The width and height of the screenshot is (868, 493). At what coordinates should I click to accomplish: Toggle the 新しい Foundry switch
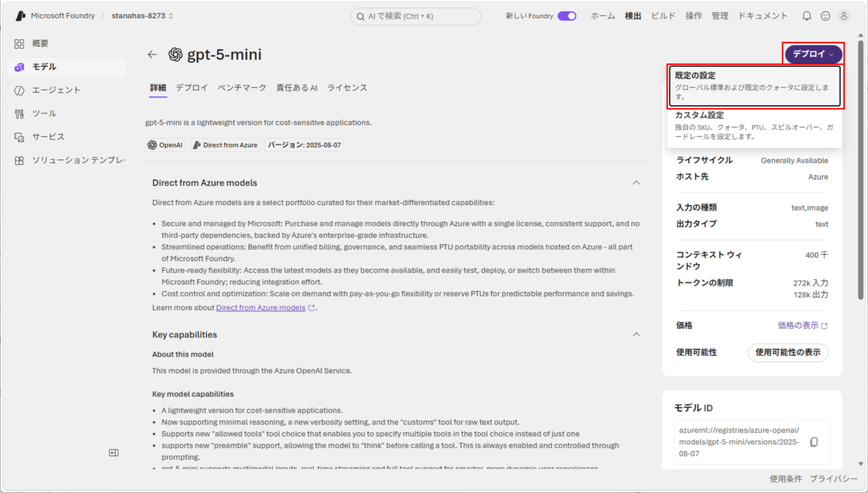567,16
